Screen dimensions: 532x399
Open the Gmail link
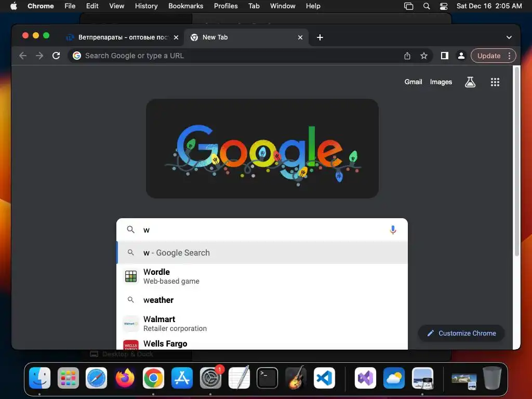[413, 82]
